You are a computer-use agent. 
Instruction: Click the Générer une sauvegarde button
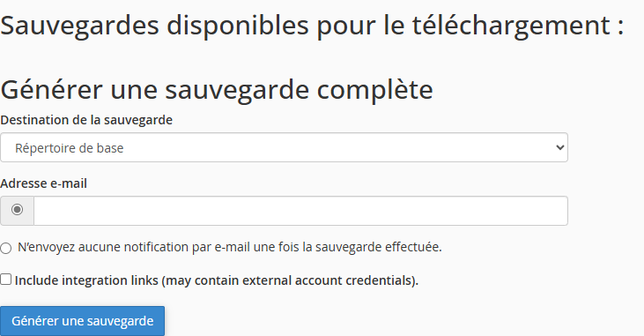click(x=82, y=321)
